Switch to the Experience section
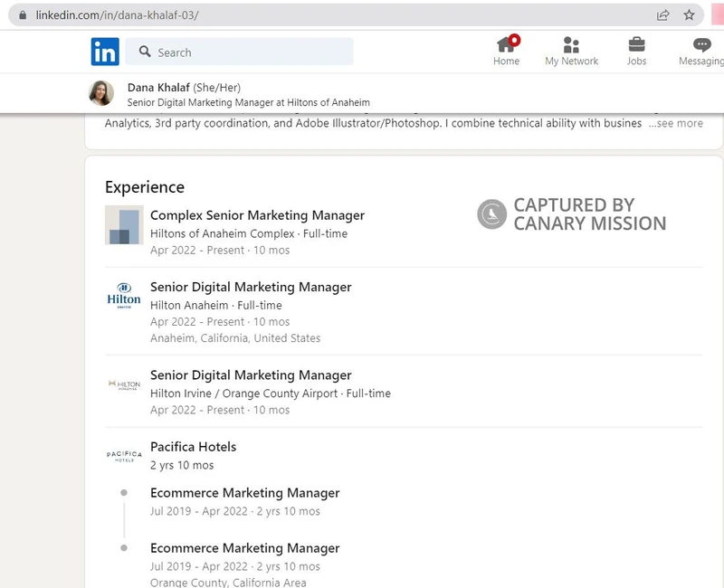The image size is (724, 588). click(144, 187)
